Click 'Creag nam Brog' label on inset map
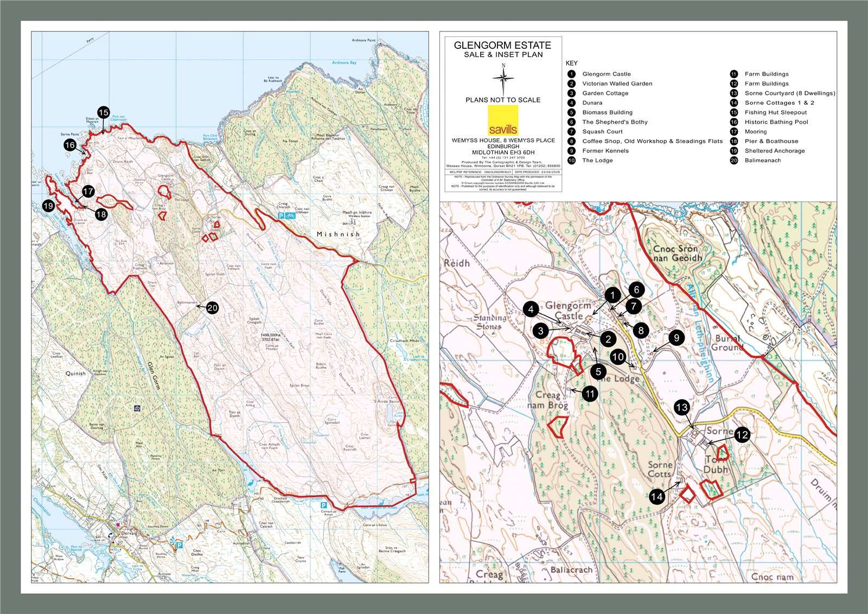This screenshot has height=614, width=868. 548,400
